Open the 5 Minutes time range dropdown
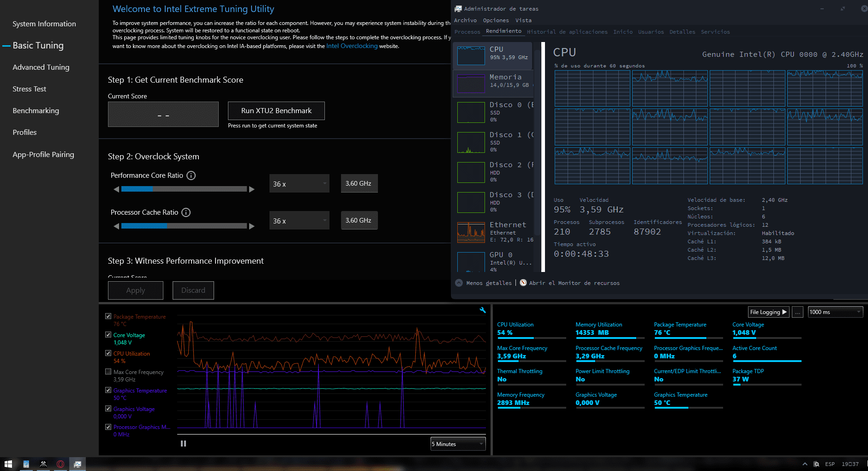 (x=458, y=444)
